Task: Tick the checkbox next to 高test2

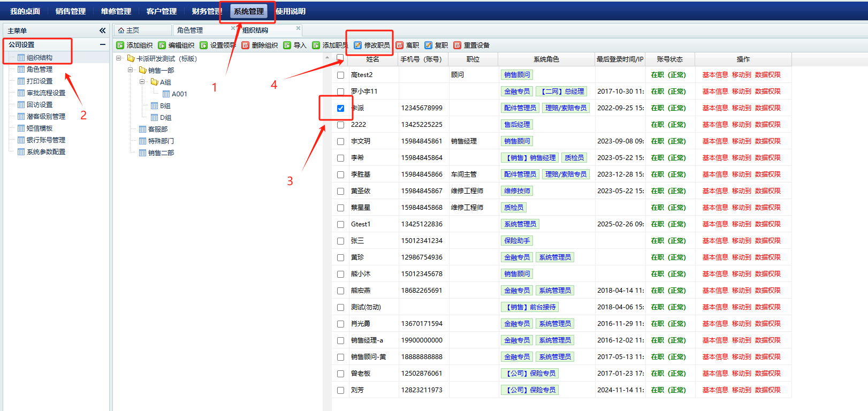Action: 340,75
